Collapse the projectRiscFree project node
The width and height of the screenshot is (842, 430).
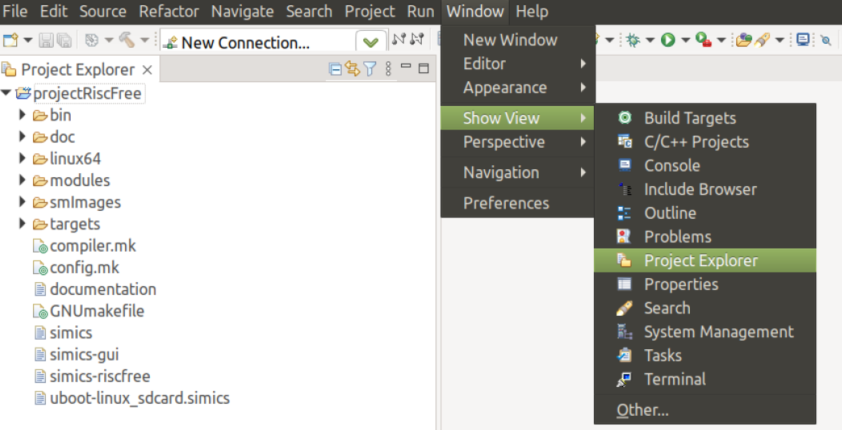click(7, 93)
